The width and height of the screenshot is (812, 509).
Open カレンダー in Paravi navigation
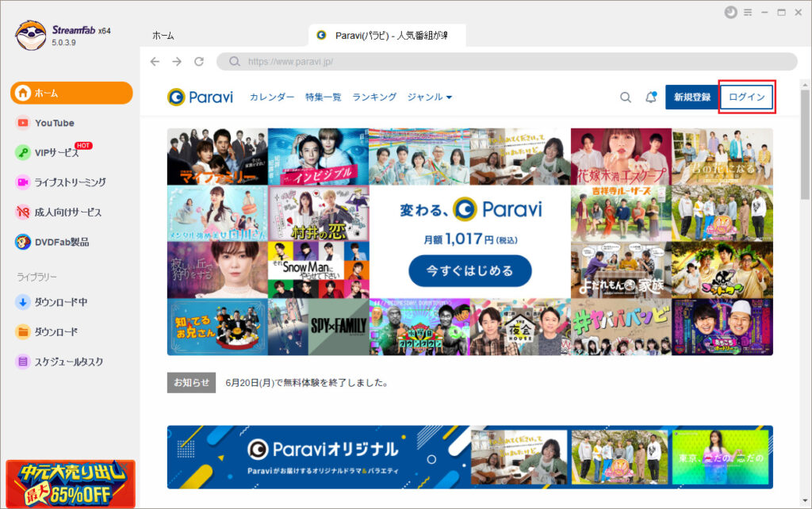[272, 97]
